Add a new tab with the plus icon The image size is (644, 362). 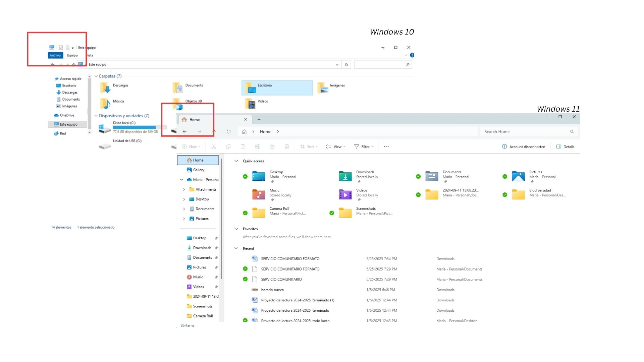[259, 120]
